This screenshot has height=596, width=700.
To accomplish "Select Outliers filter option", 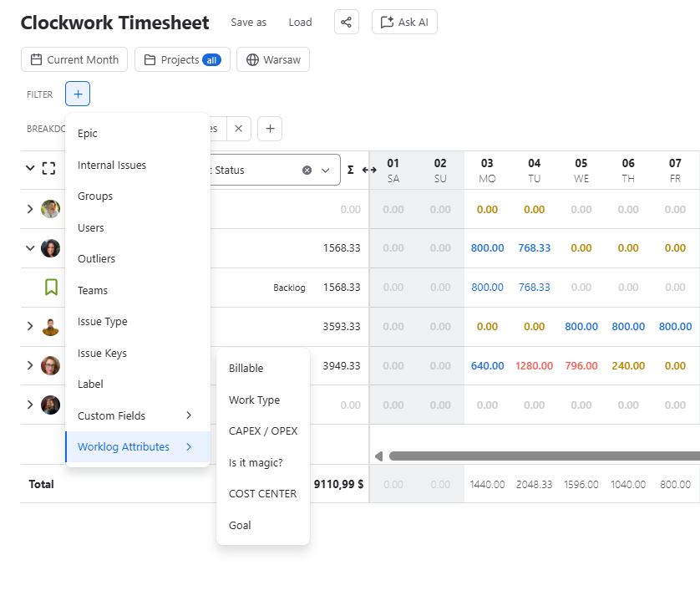I will (x=138, y=258).
